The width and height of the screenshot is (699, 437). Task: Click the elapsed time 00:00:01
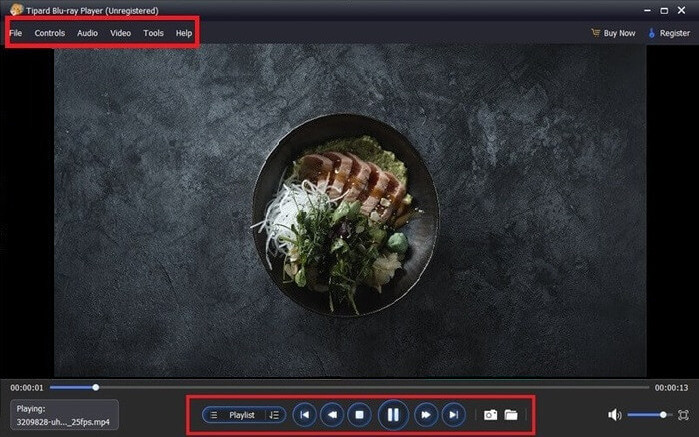pos(27,388)
